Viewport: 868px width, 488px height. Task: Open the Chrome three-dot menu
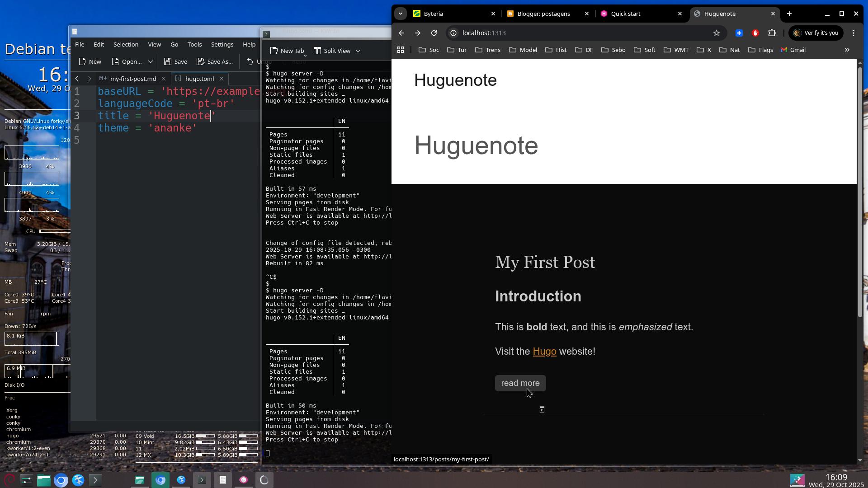click(x=853, y=33)
